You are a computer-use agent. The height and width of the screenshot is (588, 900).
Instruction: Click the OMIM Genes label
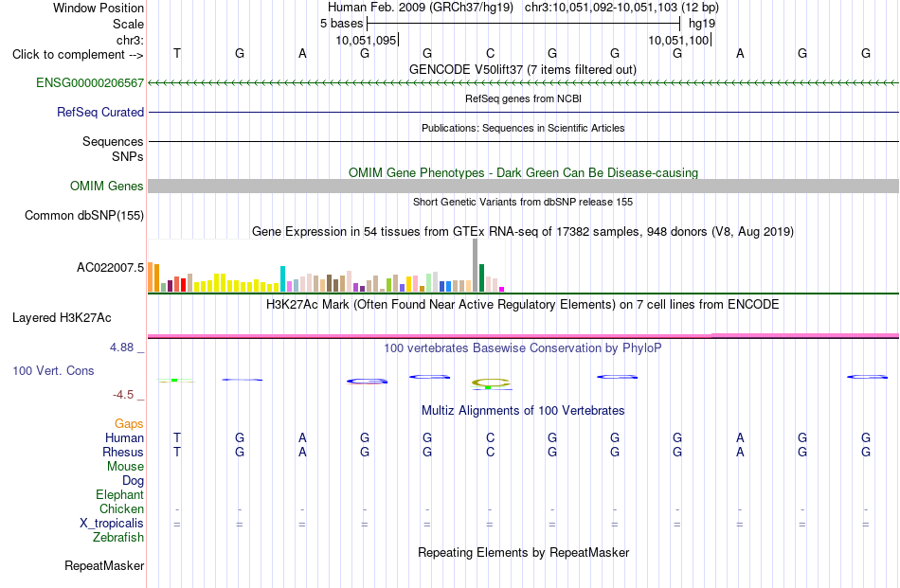(106, 186)
